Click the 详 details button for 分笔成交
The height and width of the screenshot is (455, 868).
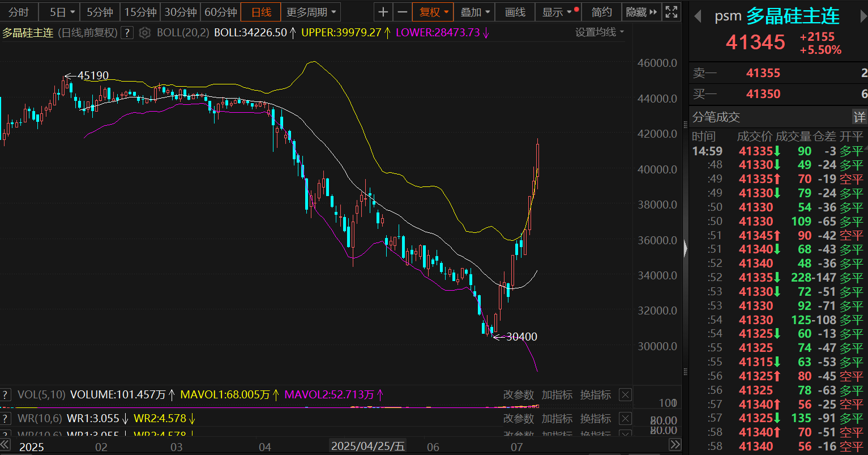859,117
